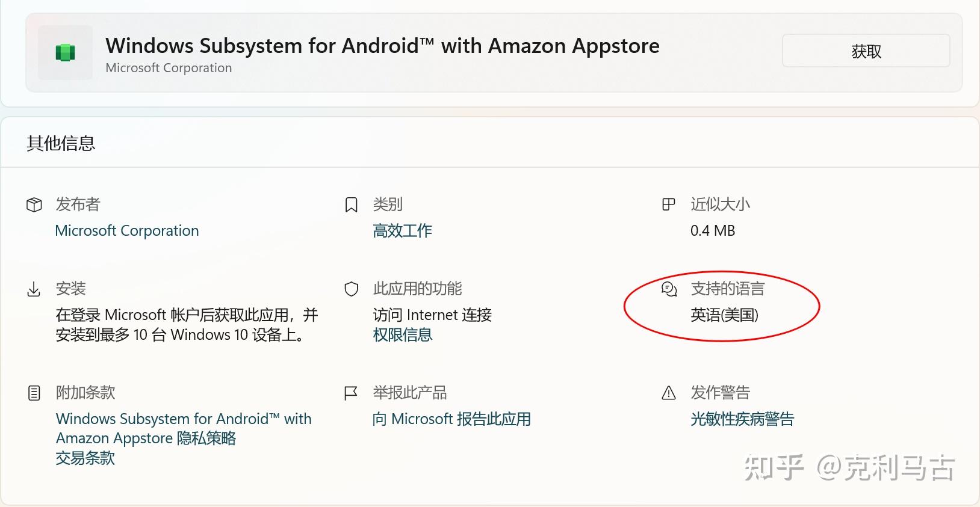
Task: Open the Amazon Appstore 隐私策略 link
Action: [146, 438]
